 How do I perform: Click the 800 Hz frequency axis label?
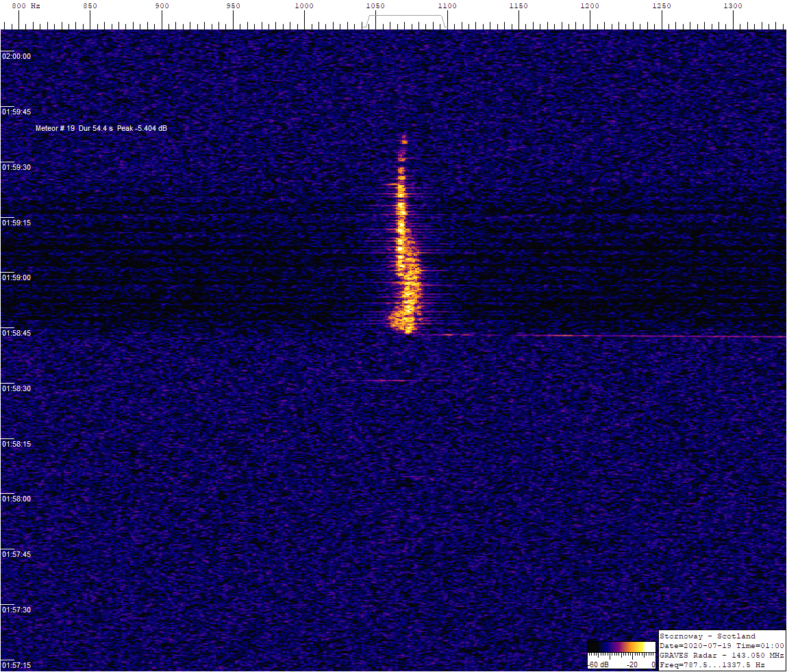[26, 6]
